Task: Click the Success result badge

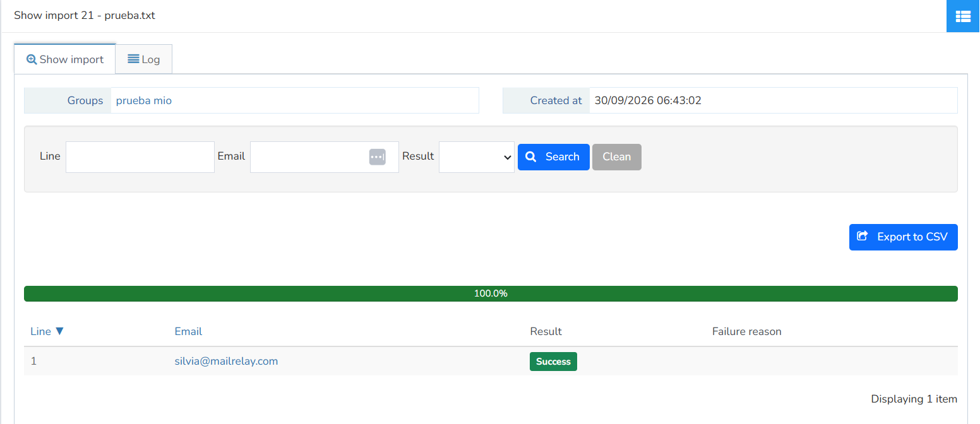Action: pyautogui.click(x=553, y=362)
